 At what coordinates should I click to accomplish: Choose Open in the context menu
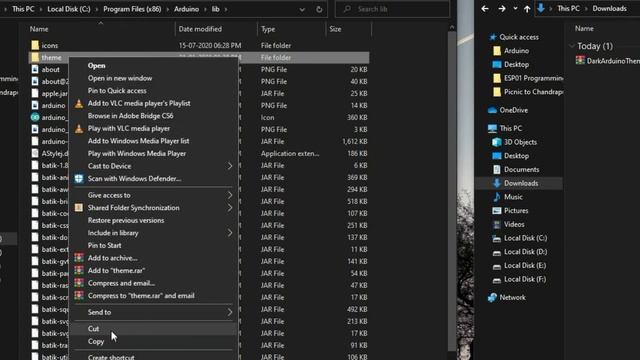(96, 66)
